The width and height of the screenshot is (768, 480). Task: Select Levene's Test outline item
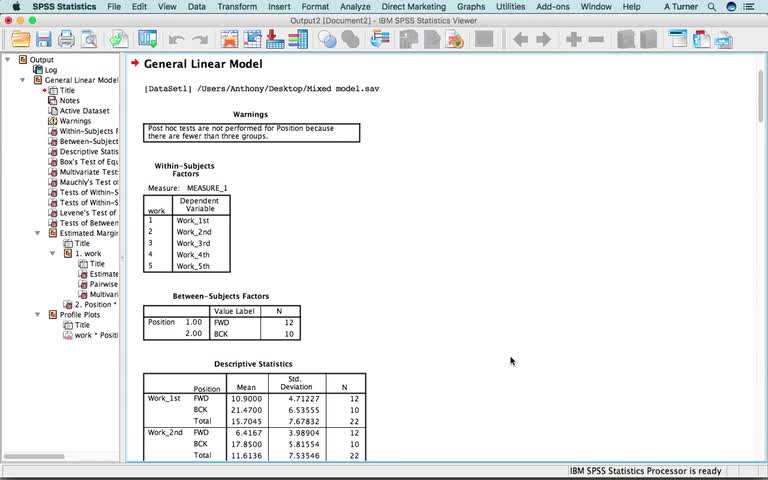point(88,213)
